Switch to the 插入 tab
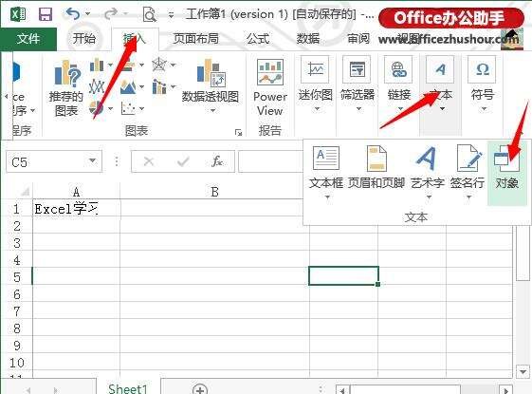The image size is (532, 394). click(135, 38)
